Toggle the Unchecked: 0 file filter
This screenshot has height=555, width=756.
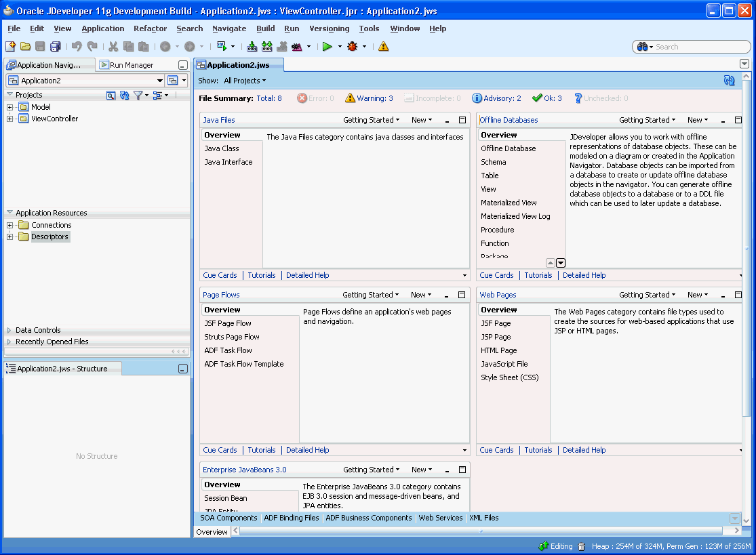[x=601, y=98]
